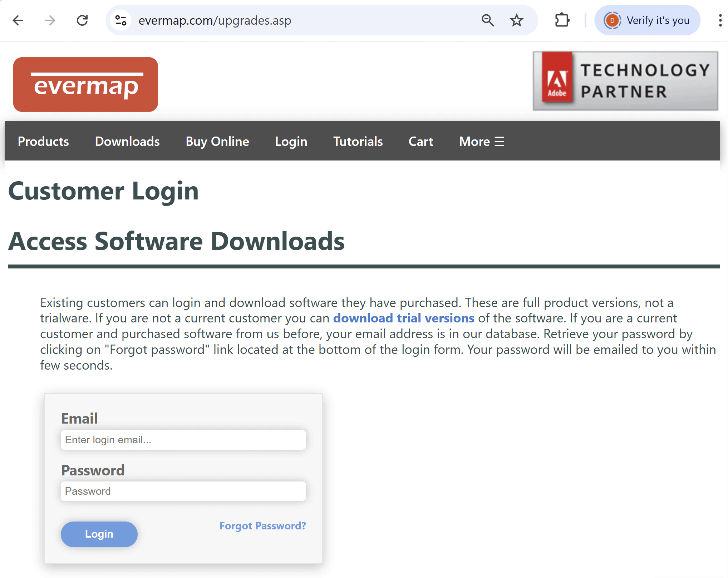Open the download trial versions link
This screenshot has width=728, height=578.
tap(403, 318)
